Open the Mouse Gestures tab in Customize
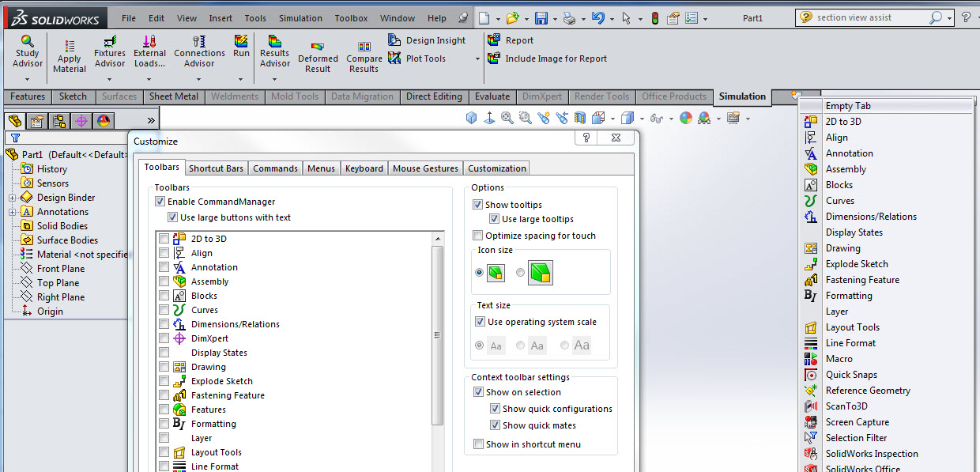The image size is (980, 472). coord(425,168)
